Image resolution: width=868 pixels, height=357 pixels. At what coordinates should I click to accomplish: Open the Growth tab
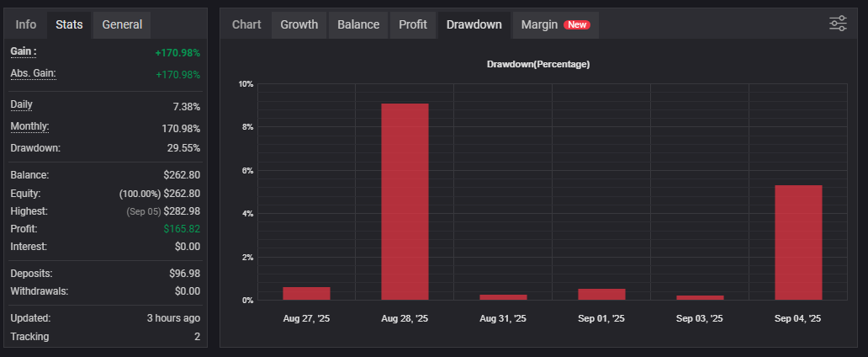(x=299, y=24)
